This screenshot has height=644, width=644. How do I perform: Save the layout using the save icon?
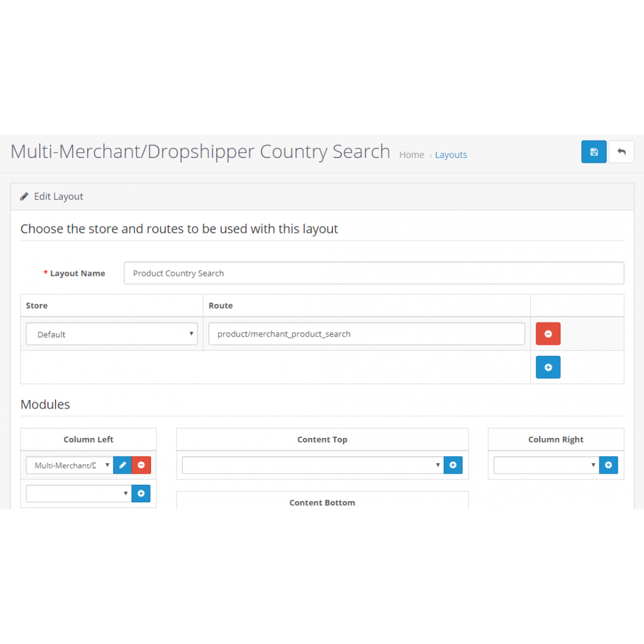pos(594,152)
